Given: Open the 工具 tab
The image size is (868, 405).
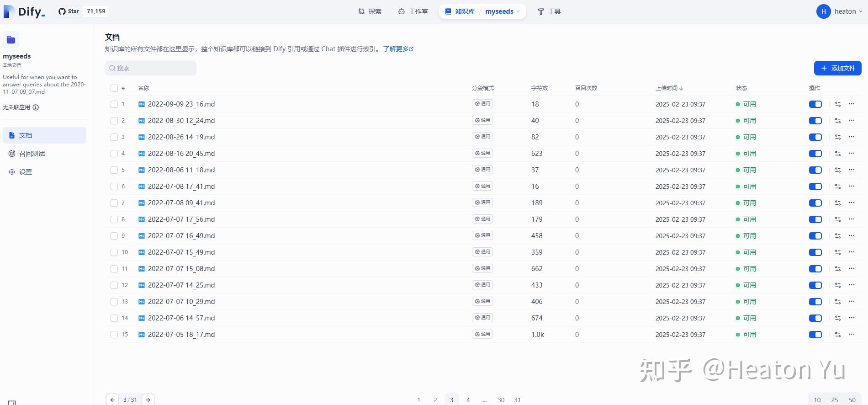Looking at the screenshot, I should tap(549, 11).
